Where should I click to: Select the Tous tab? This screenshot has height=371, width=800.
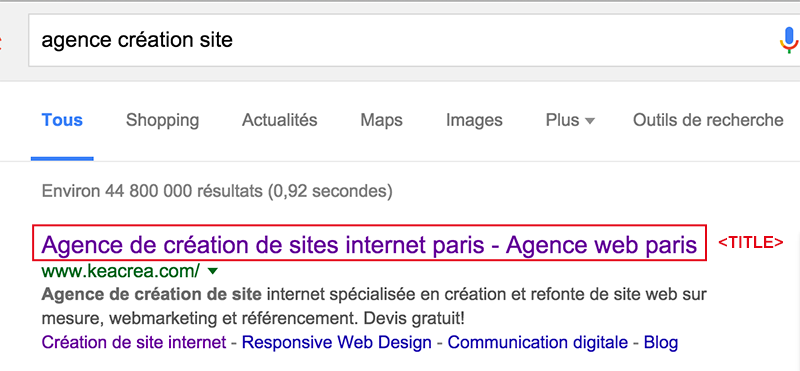tap(62, 120)
